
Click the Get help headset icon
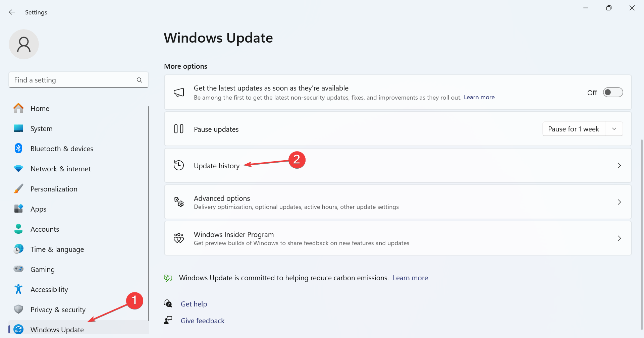168,304
